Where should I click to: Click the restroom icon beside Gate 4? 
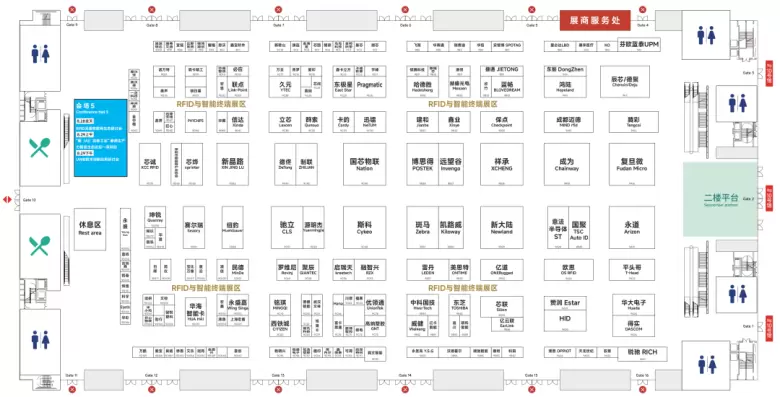(x=706, y=35)
